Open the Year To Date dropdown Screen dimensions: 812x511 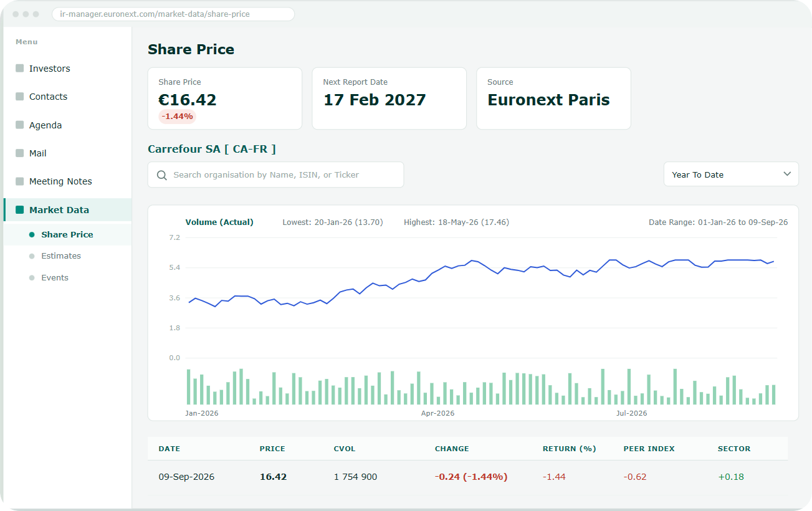[731, 174]
